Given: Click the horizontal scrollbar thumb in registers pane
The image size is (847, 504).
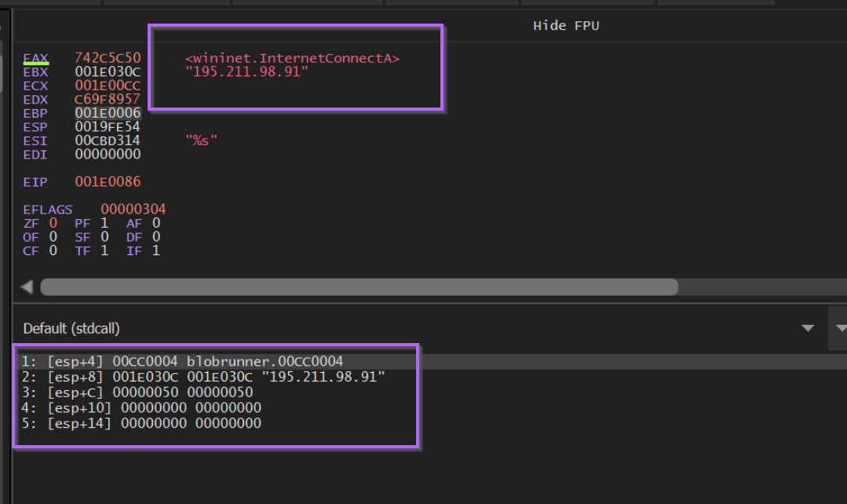Looking at the screenshot, I should coord(359,287).
